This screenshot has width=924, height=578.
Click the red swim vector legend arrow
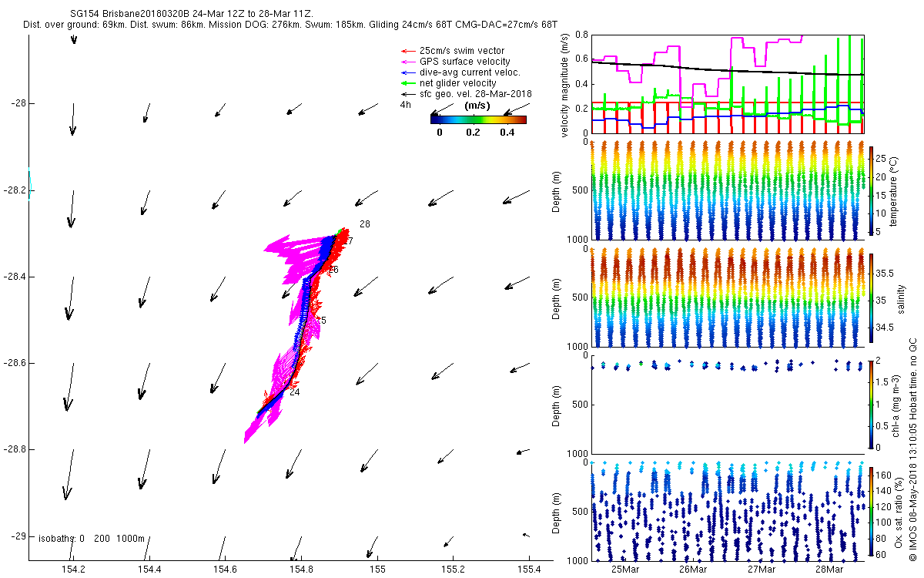pos(407,51)
